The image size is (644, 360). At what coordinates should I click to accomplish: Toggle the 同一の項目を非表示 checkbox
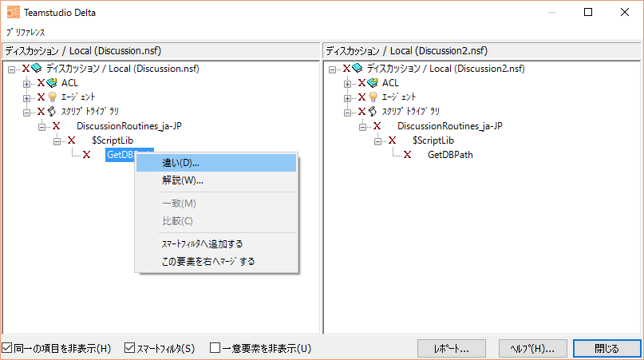coord(7,348)
